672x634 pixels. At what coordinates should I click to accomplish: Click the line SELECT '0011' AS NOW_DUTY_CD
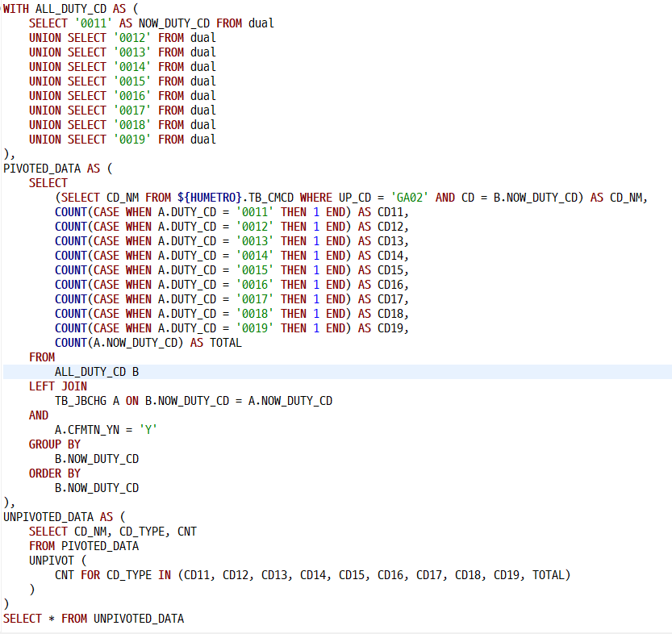152,23
